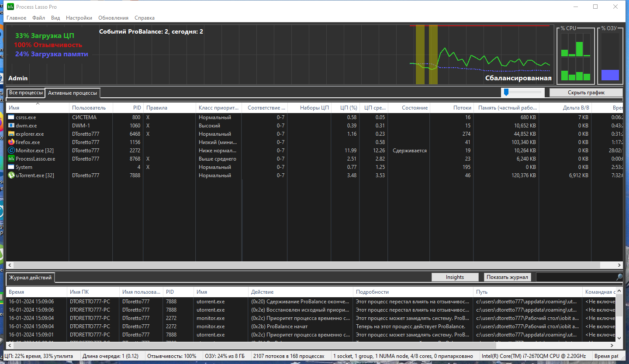Click the firefox.exe icon
Screen dimensions: 629x364
pos(11,142)
